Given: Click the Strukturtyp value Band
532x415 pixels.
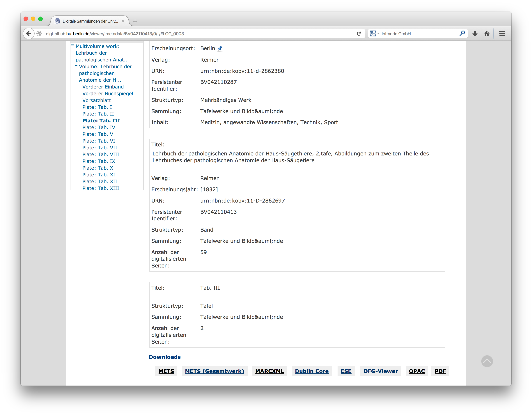Looking at the screenshot, I should 207,230.
